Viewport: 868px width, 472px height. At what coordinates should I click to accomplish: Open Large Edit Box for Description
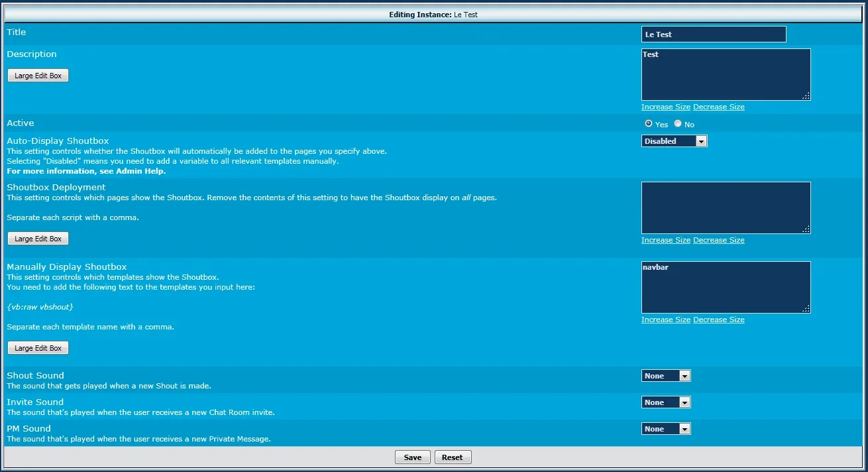[x=38, y=76]
